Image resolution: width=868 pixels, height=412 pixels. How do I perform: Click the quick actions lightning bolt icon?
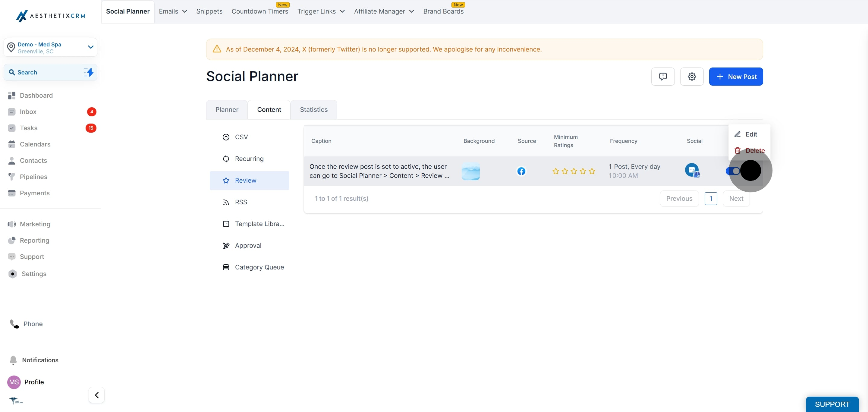point(89,72)
